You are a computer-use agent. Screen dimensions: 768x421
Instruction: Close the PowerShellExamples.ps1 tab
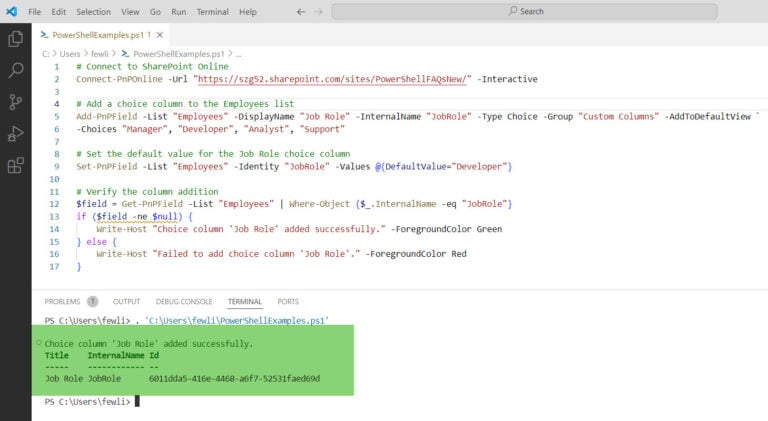[160, 35]
